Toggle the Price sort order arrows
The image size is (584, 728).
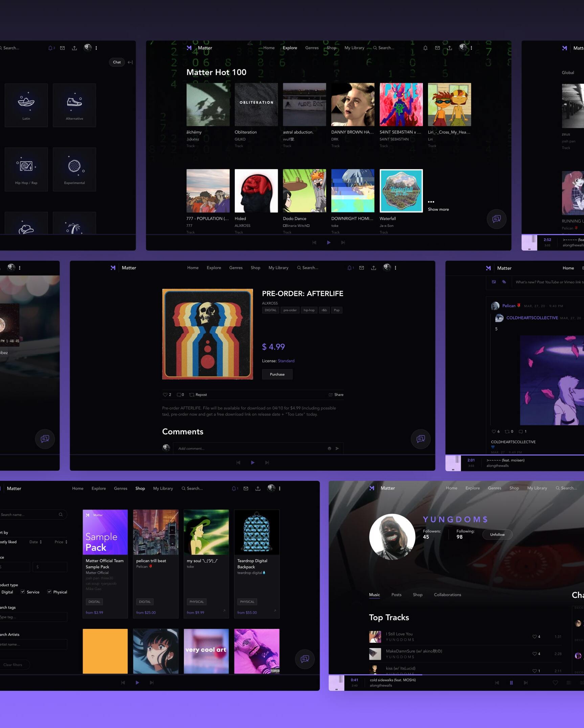[x=67, y=542]
